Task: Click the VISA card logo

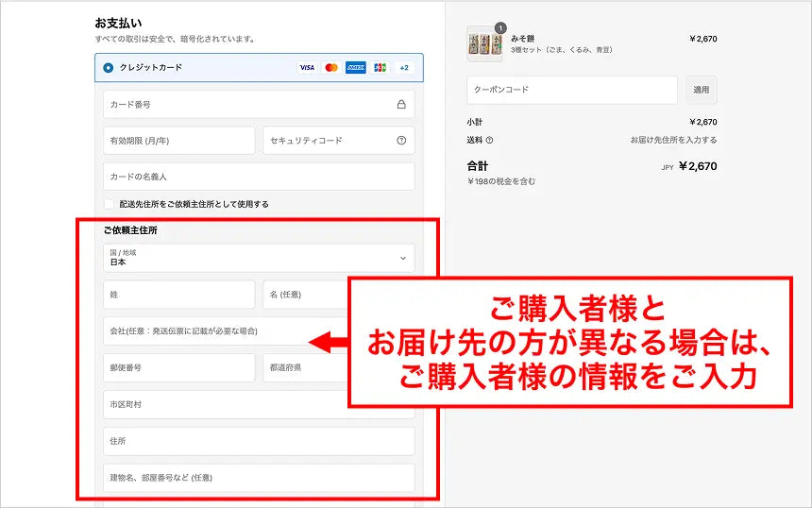Action: 307,67
